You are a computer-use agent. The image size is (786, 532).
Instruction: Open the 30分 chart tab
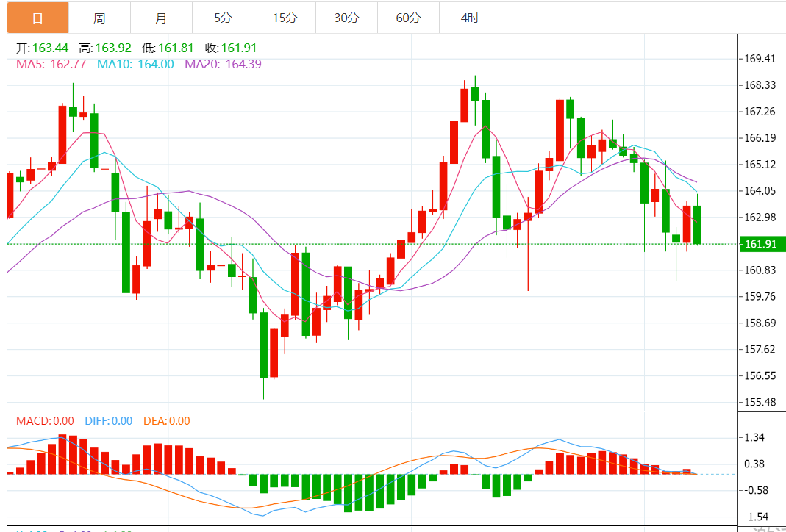(x=346, y=18)
